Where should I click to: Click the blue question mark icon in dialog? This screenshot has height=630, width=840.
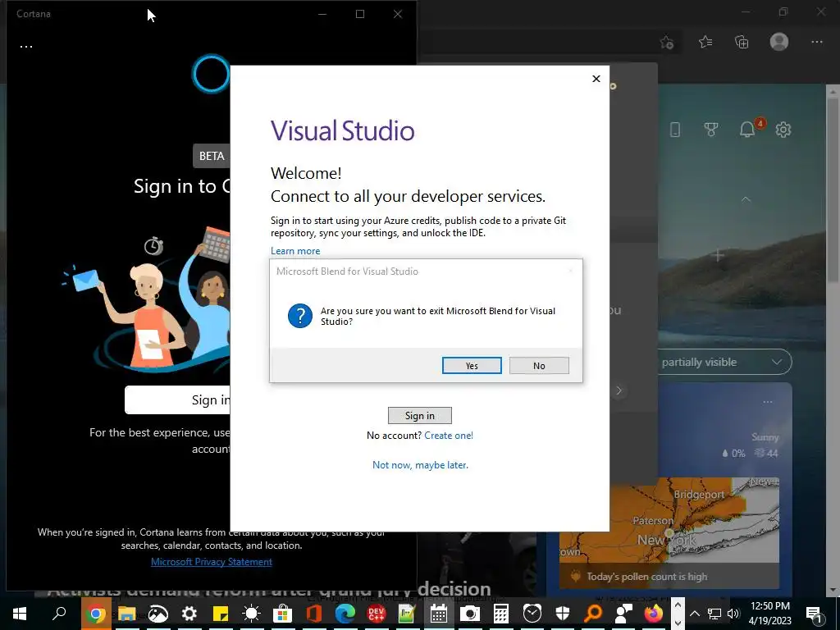point(300,316)
